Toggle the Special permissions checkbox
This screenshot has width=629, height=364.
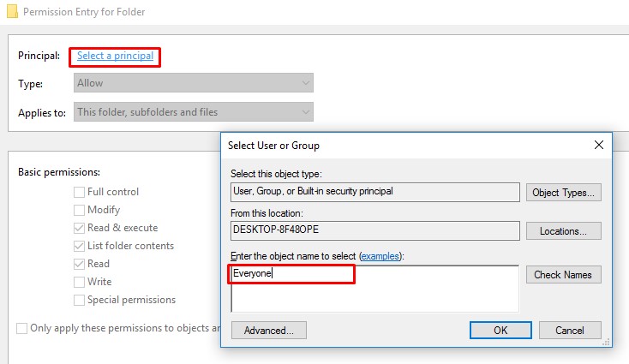[80, 301]
